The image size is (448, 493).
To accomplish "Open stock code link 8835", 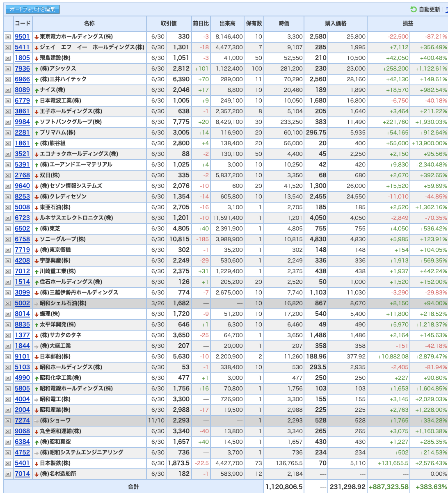I will (23, 324).
